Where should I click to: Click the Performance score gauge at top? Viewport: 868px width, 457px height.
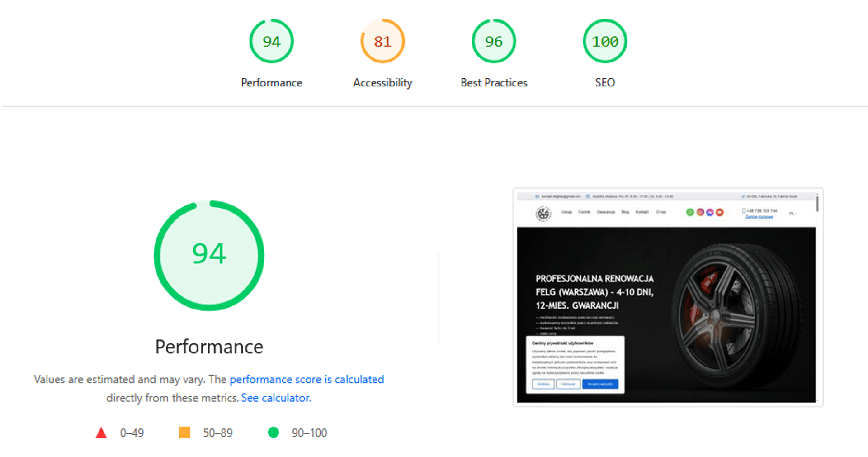(x=271, y=41)
